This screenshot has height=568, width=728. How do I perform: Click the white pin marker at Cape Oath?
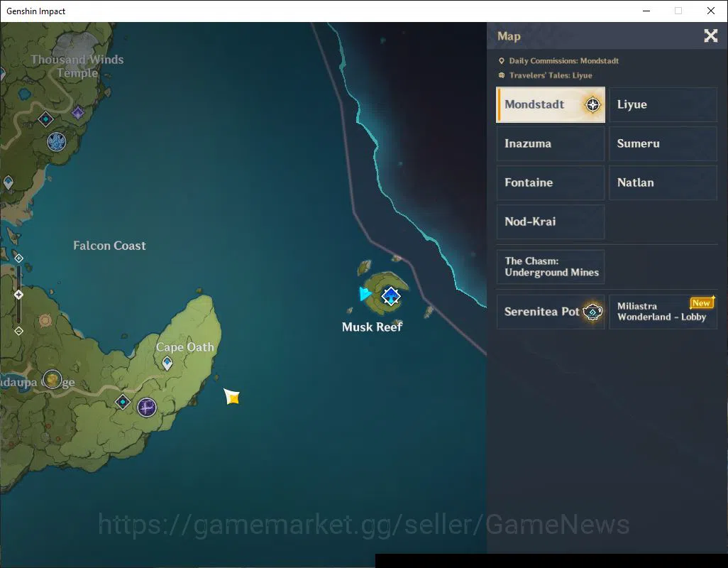167,363
